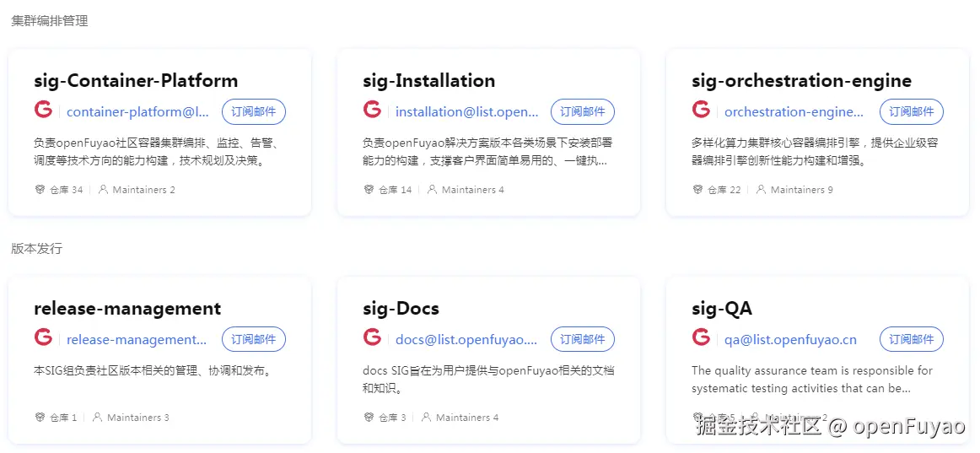Click sig-orchestration-engine description starting 多样化算力集群
The height and width of the screenshot is (453, 980).
click(x=815, y=152)
